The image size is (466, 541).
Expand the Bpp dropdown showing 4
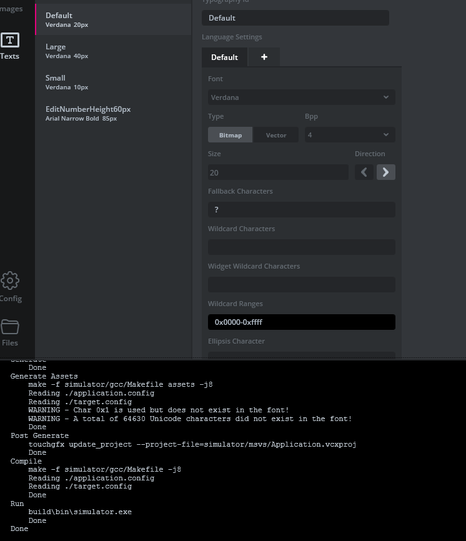coord(350,135)
